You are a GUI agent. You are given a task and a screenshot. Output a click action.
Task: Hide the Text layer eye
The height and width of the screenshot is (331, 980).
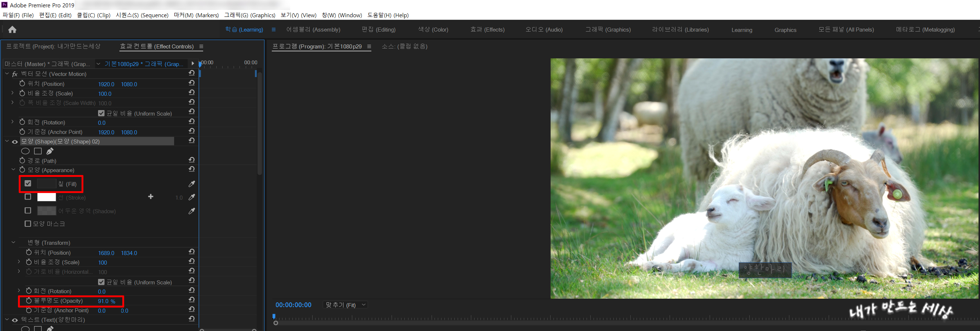[x=15, y=320]
